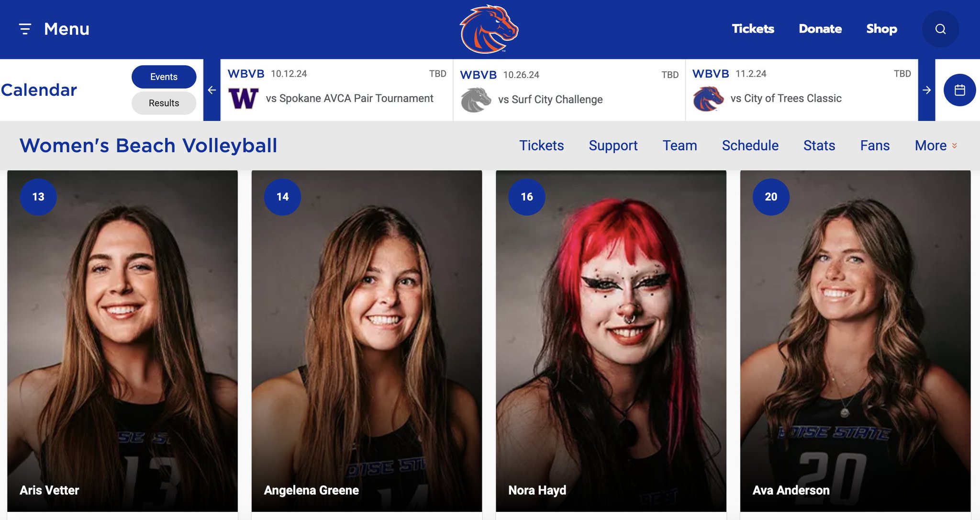
Task: Open the full calendar icon button
Action: click(x=959, y=90)
